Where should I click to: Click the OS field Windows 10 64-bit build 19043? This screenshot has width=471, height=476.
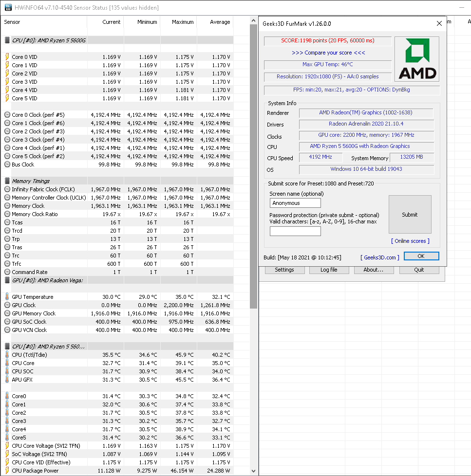click(x=366, y=169)
